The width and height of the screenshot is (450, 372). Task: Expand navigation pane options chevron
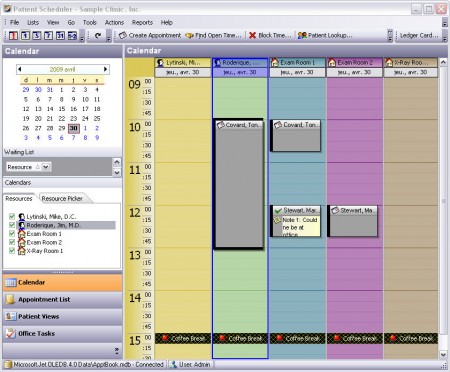pyautogui.click(x=116, y=351)
